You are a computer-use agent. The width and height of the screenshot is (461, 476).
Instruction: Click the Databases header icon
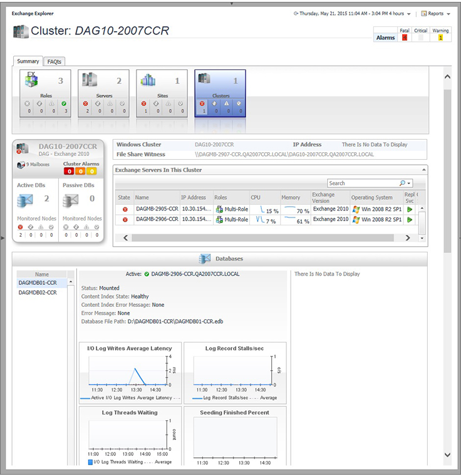[x=205, y=259]
